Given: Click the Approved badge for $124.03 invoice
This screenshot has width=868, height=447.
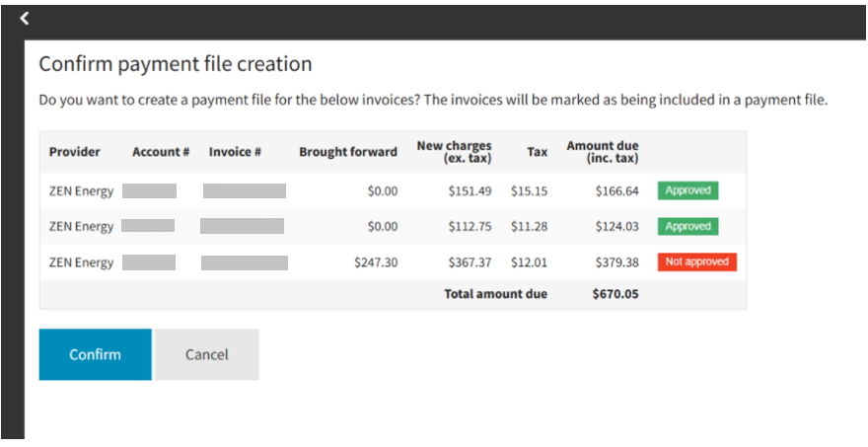Looking at the screenshot, I should 687,226.
